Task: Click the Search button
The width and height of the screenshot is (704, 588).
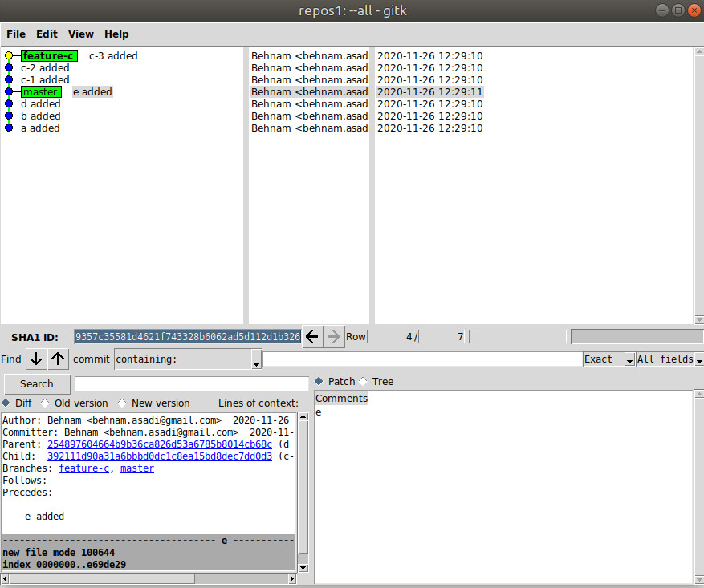Action: click(x=37, y=384)
